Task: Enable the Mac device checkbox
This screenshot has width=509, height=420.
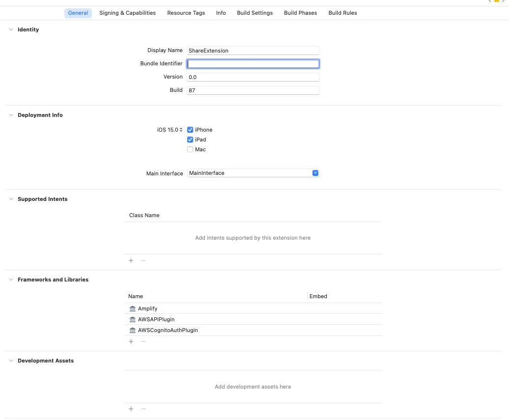Action: point(190,149)
